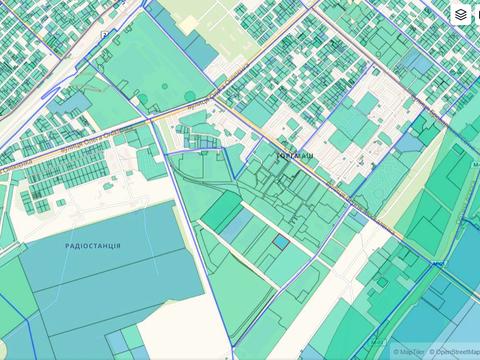Open the OpenStreetMap attribution link

(454, 352)
